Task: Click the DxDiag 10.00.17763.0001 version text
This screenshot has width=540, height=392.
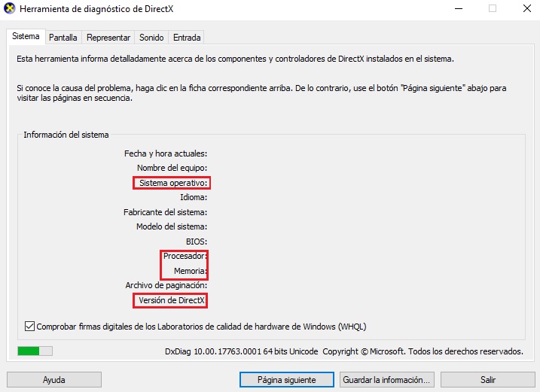Action: 242,351
